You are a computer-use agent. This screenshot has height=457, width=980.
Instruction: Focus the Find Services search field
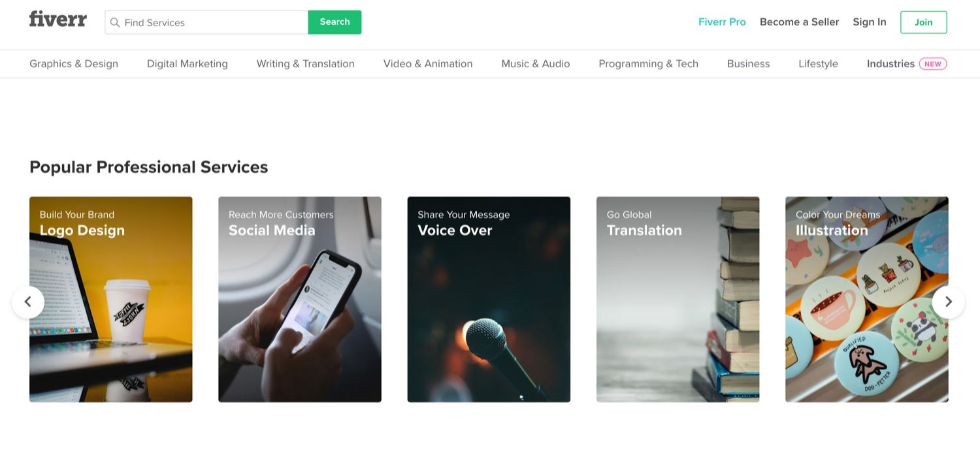click(206, 22)
